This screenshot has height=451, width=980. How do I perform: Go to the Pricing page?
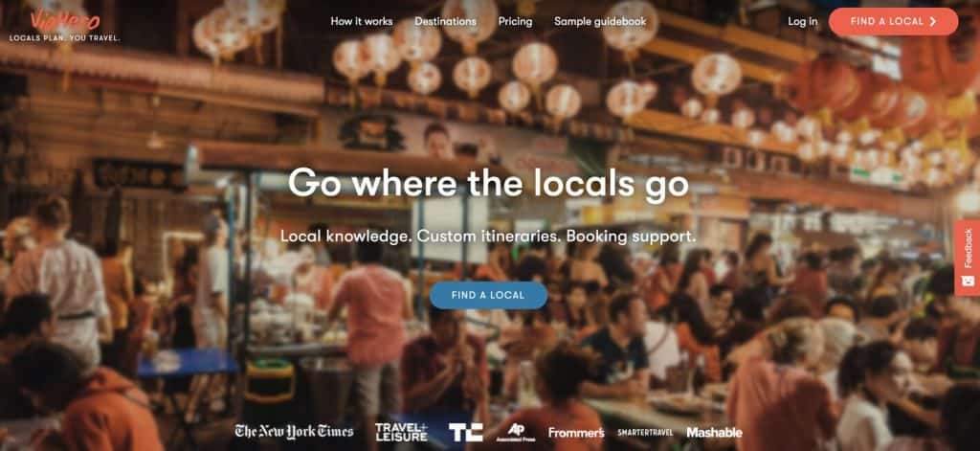[516, 21]
